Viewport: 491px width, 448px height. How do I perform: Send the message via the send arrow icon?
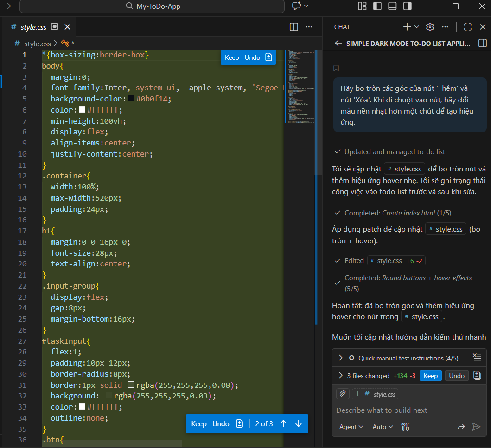(x=476, y=426)
